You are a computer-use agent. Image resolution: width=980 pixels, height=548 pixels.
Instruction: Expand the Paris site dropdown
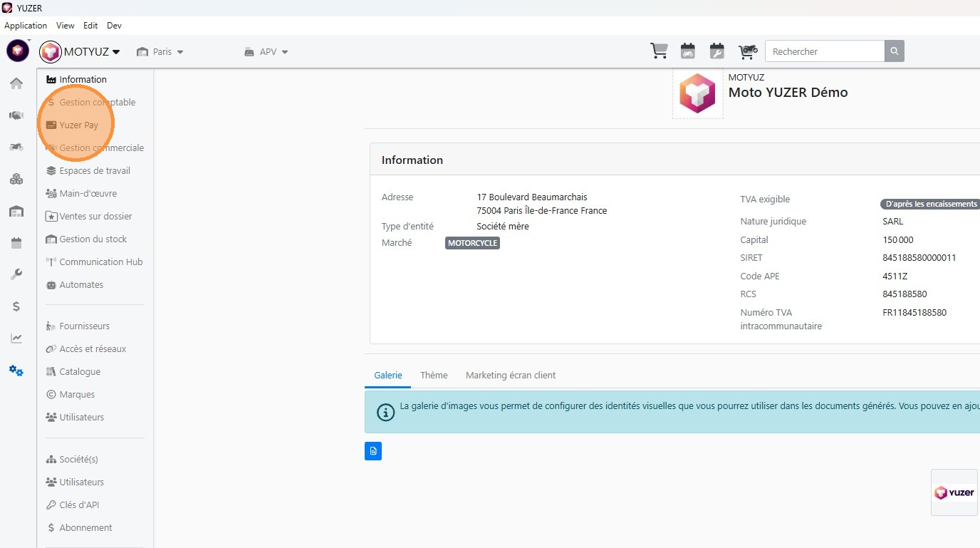[160, 51]
